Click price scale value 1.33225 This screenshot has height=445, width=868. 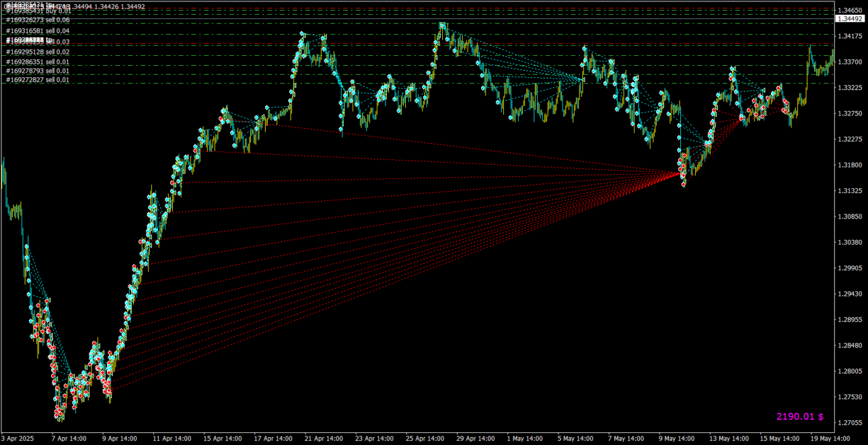coord(849,88)
